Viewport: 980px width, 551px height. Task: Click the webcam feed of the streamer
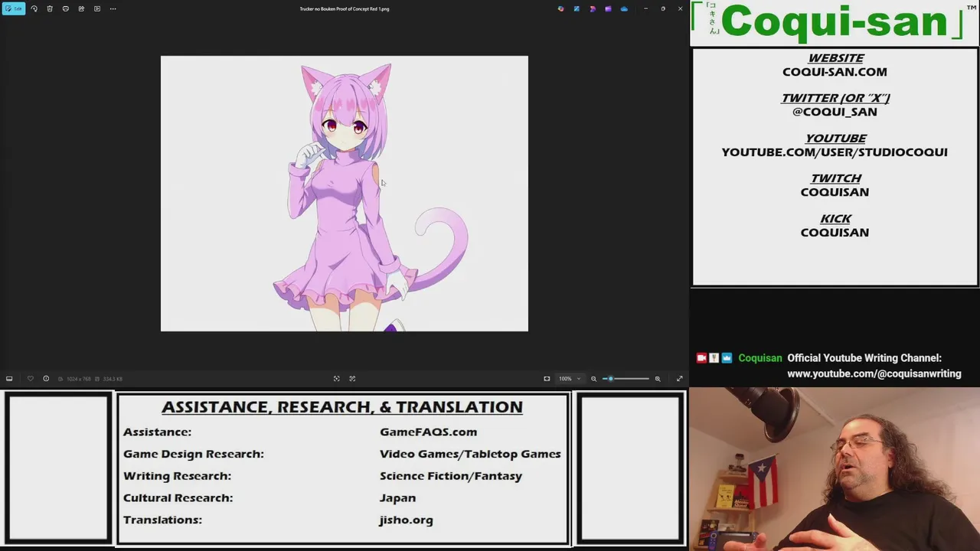[x=835, y=469]
